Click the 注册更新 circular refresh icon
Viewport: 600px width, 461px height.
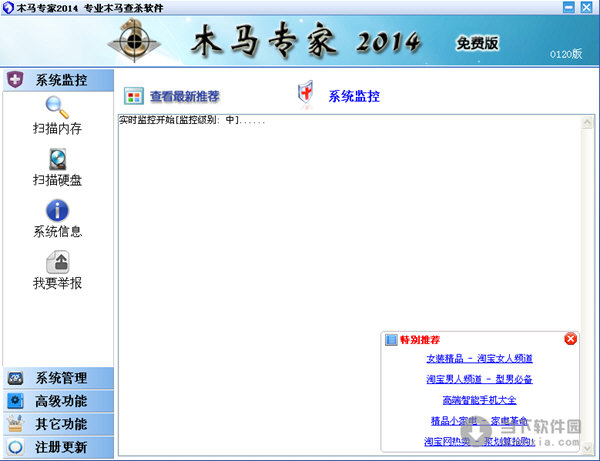(15, 447)
